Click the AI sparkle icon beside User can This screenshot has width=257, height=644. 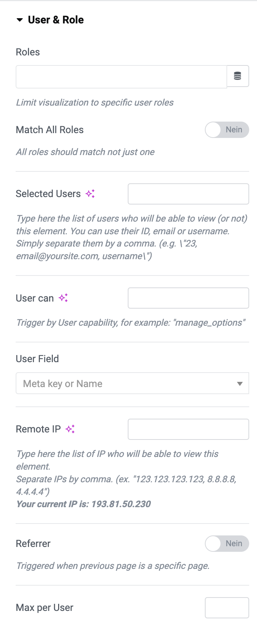[63, 298]
